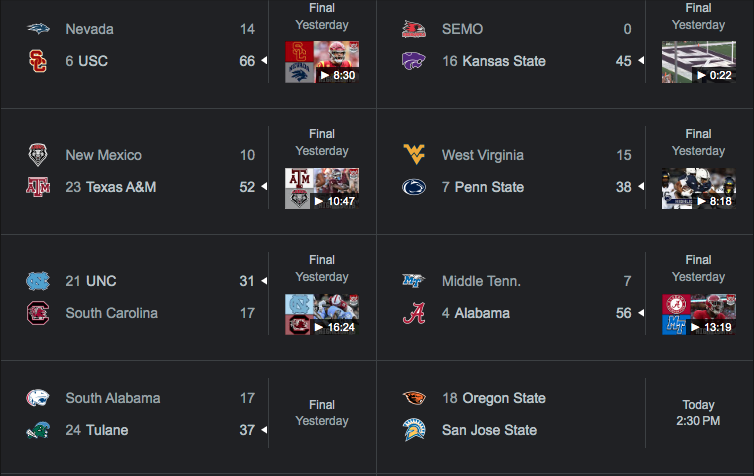
Task: Click the USC Trojans logo
Action: [x=38, y=61]
